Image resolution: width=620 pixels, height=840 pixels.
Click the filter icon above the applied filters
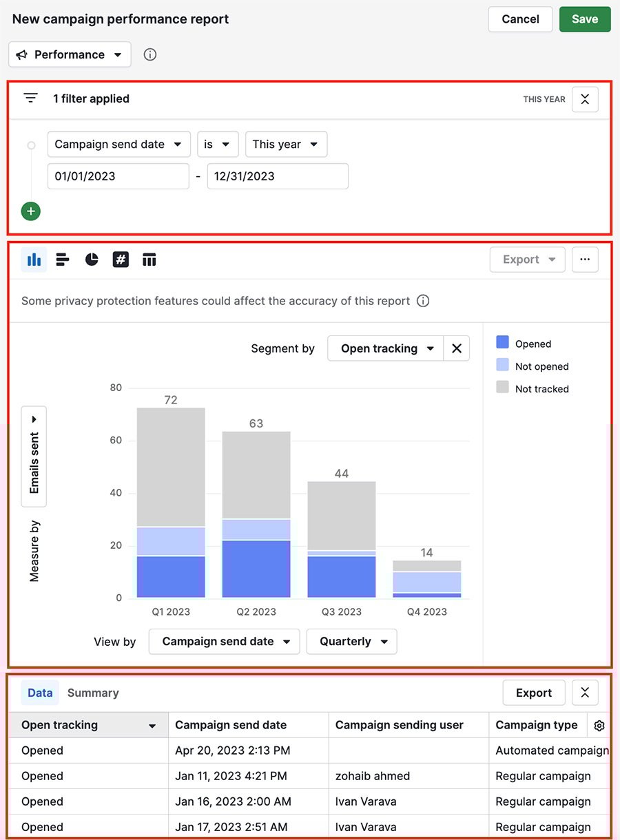[30, 98]
